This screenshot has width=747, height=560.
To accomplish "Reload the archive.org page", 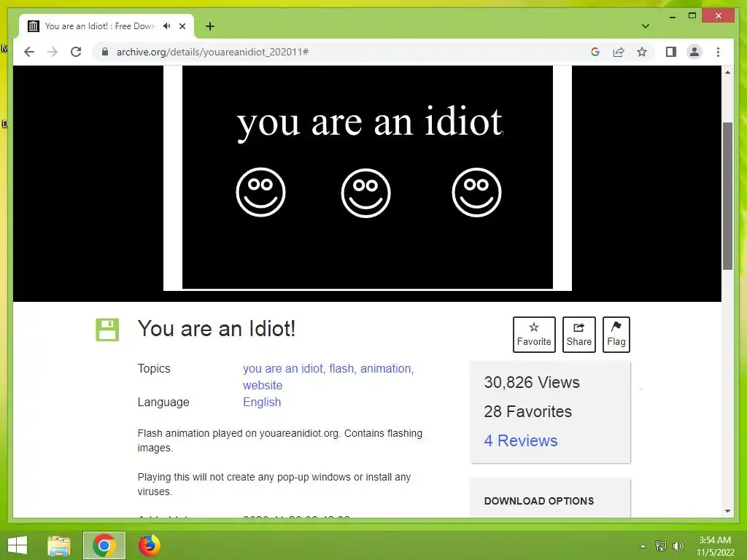I will [76, 52].
